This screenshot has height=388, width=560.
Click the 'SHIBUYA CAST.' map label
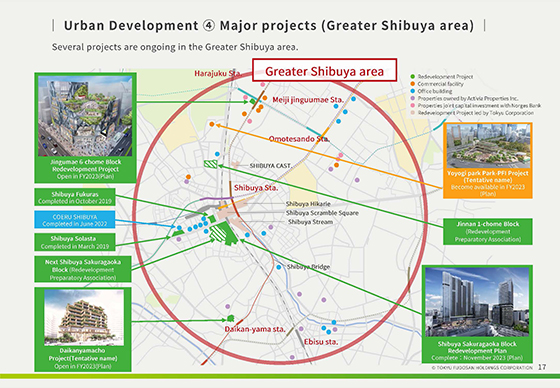[x=270, y=166]
